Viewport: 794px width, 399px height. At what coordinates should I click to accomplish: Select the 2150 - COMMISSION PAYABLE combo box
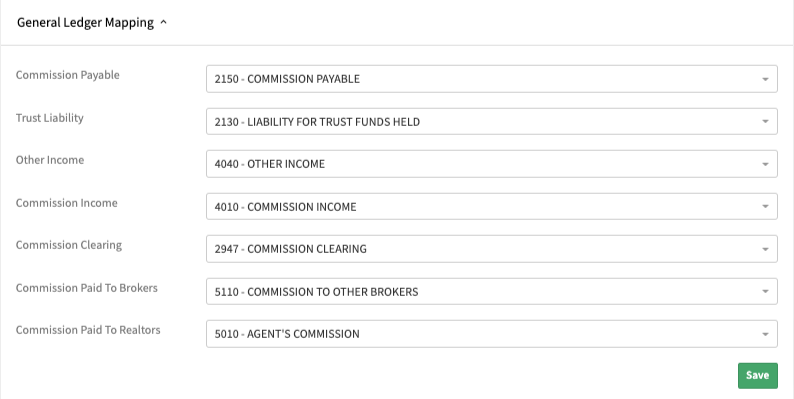coord(492,79)
